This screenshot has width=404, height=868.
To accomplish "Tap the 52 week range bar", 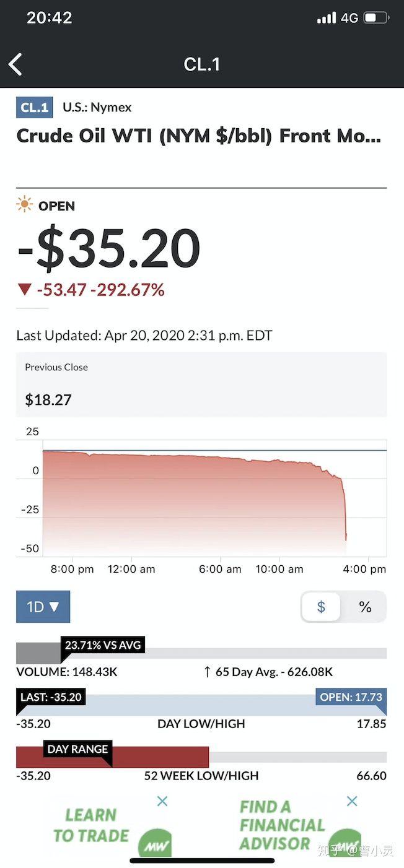I will [201, 757].
